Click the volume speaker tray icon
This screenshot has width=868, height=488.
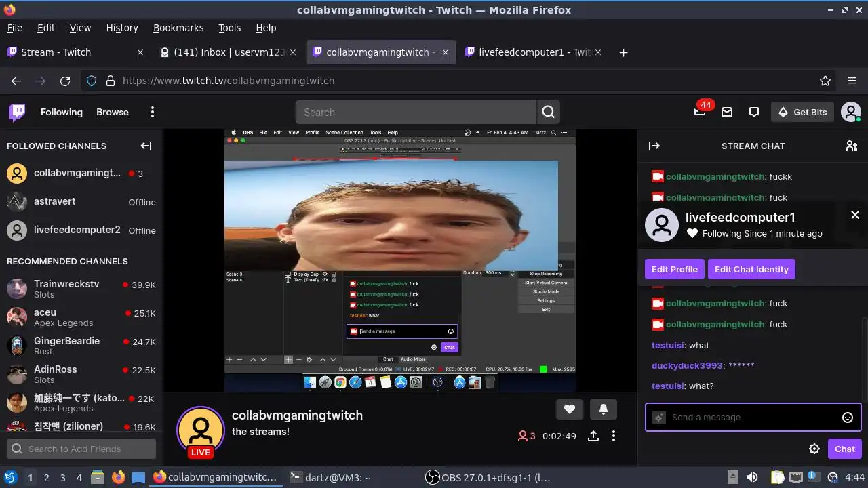752,477
